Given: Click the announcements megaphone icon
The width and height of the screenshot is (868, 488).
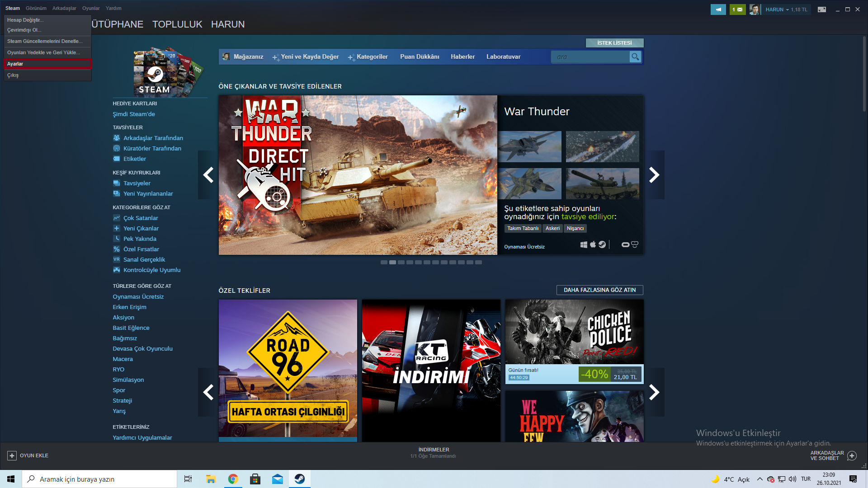Looking at the screenshot, I should click(718, 9).
